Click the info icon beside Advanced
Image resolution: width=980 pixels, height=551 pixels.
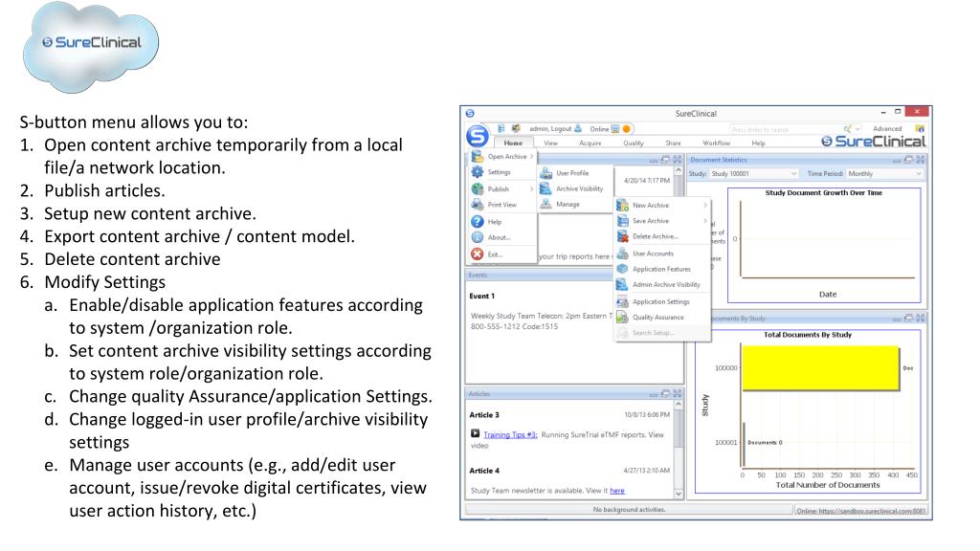(920, 129)
